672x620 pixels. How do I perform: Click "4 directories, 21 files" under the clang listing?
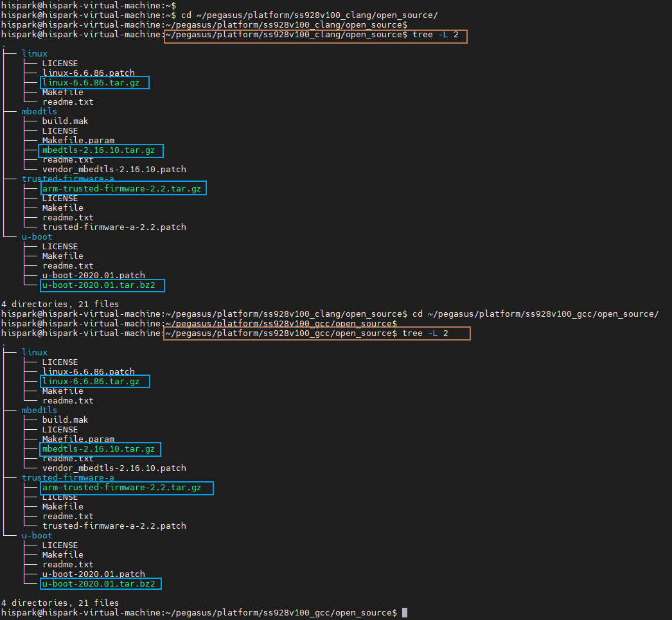60,304
